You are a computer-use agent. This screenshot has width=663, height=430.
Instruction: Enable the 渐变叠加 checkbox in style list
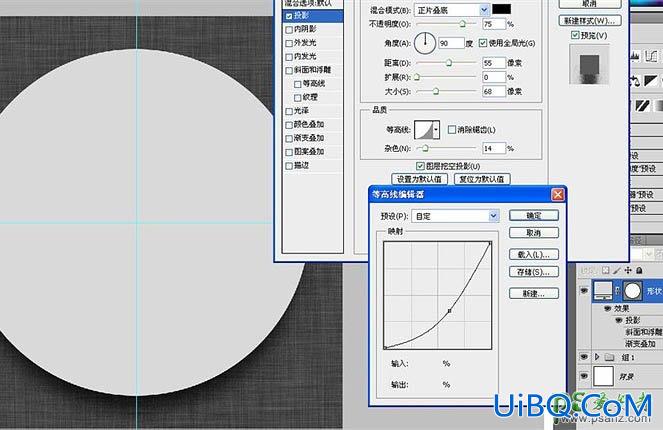(289, 138)
